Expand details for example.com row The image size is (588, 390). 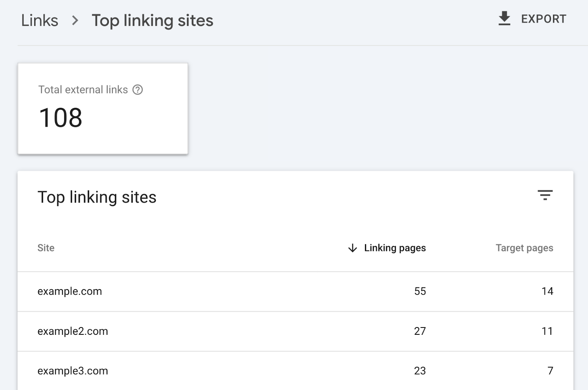tap(70, 291)
